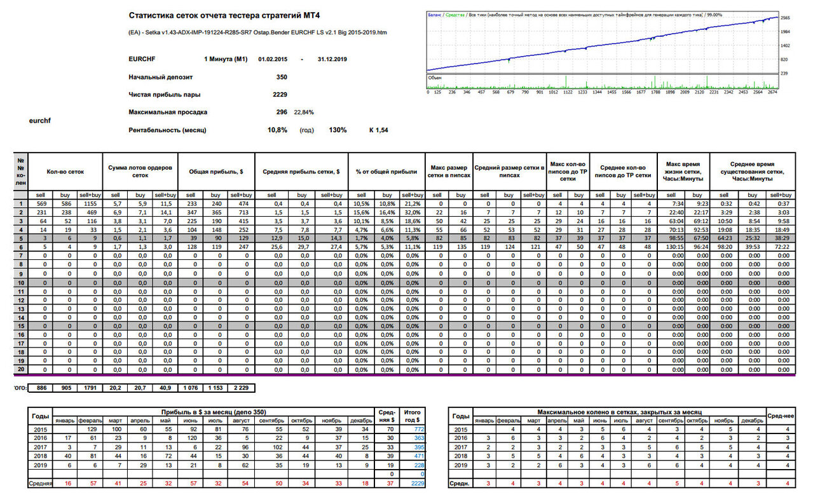Image resolution: width=820 pixels, height=504 pixels.
Task: Select the '1 Минута (M1)' timeframe text
Action: click(226, 59)
